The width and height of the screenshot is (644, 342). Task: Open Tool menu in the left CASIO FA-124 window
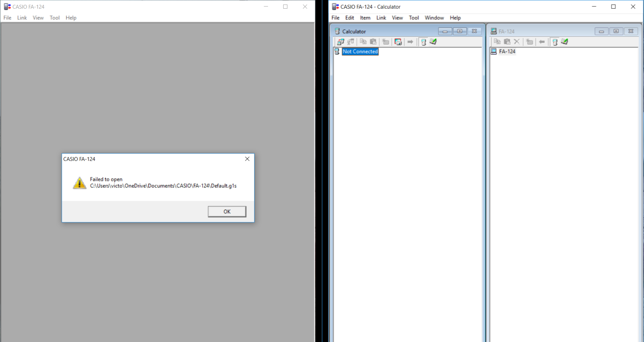click(55, 18)
